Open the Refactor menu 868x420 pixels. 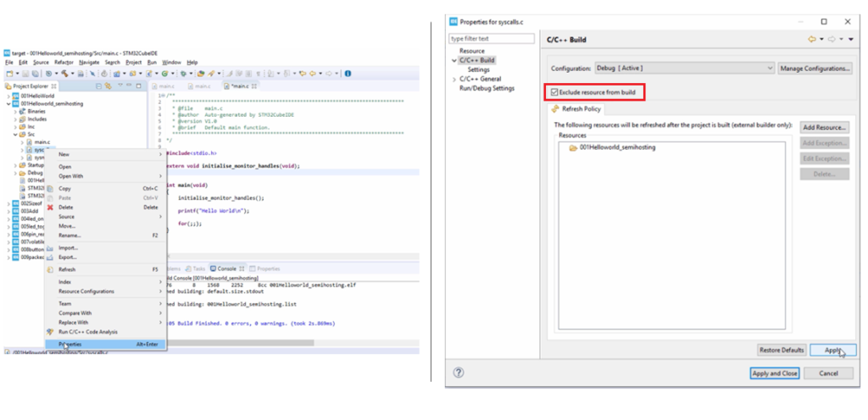[64, 63]
